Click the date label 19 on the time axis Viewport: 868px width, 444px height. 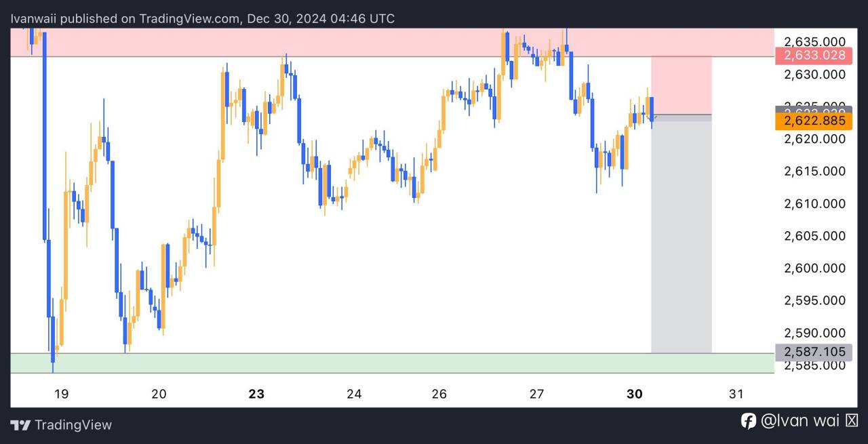click(61, 394)
